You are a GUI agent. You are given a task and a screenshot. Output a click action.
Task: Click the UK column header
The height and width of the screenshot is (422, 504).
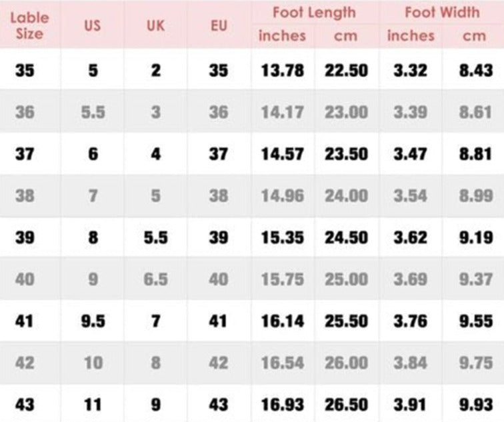pos(155,27)
